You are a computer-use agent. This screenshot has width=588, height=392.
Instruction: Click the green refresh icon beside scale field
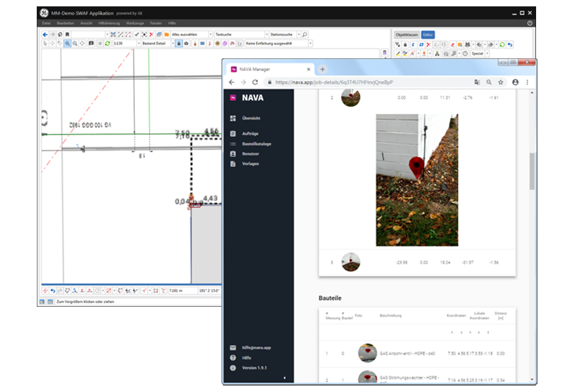click(107, 44)
